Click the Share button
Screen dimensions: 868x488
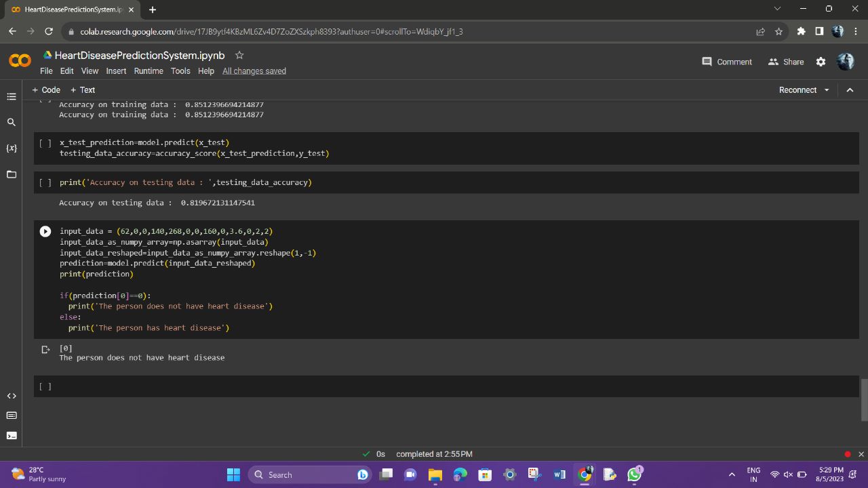point(785,62)
